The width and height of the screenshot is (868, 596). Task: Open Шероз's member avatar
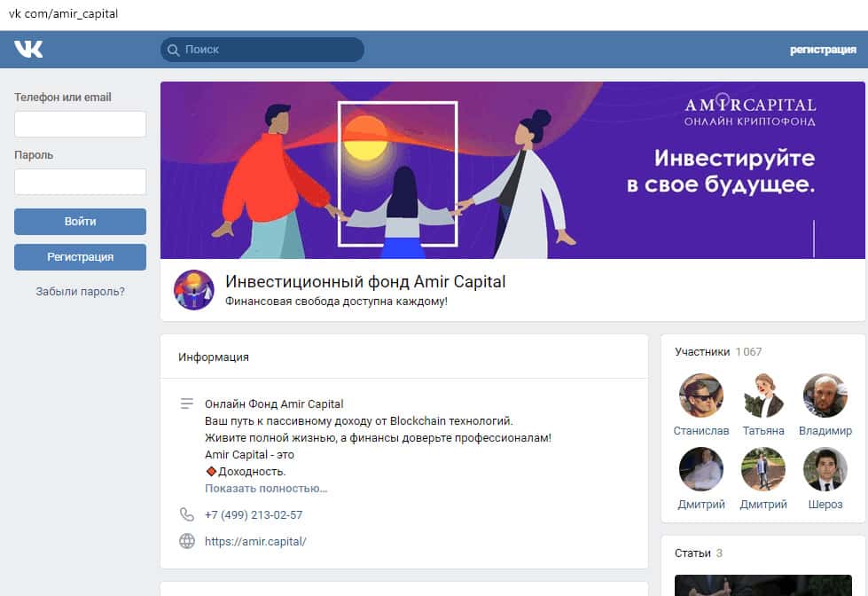pos(825,469)
